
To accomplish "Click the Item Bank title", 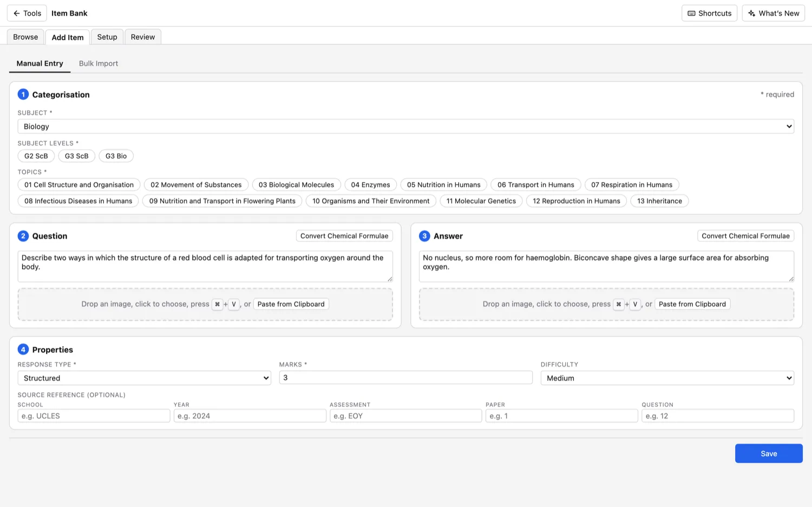I will tap(69, 13).
